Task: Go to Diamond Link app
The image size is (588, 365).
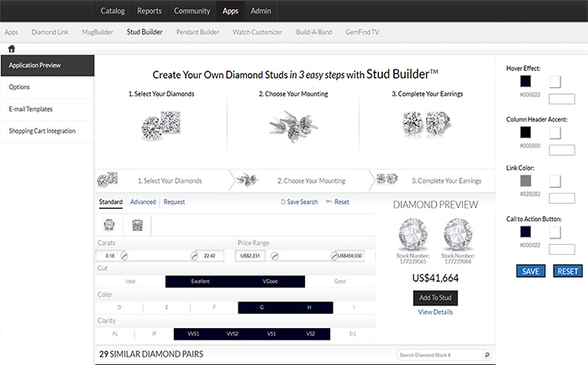Action: (50, 32)
